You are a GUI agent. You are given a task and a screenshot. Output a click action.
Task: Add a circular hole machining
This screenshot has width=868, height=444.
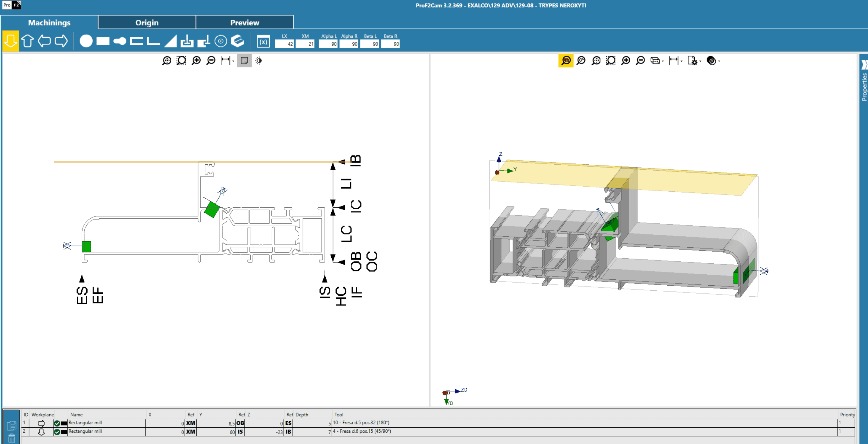tap(86, 41)
